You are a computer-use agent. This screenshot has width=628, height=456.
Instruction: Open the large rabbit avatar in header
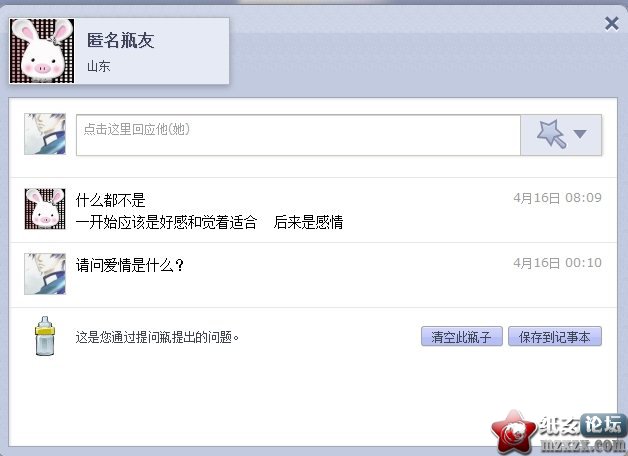pos(42,51)
